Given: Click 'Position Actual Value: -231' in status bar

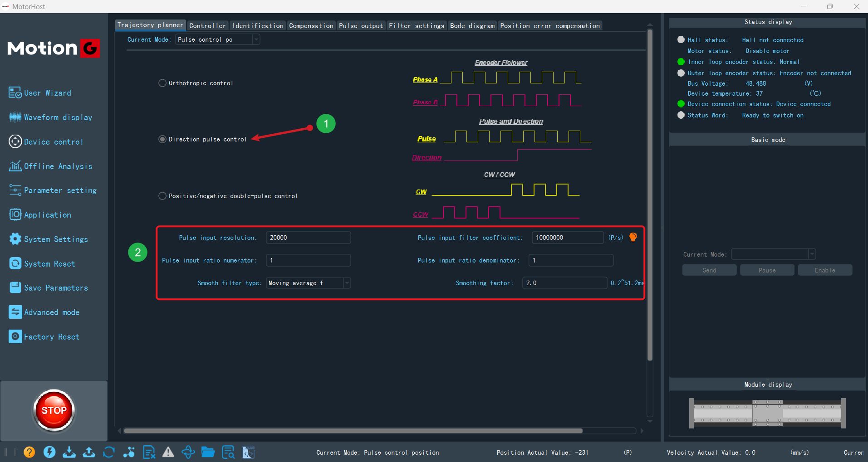Looking at the screenshot, I should coord(542,452).
